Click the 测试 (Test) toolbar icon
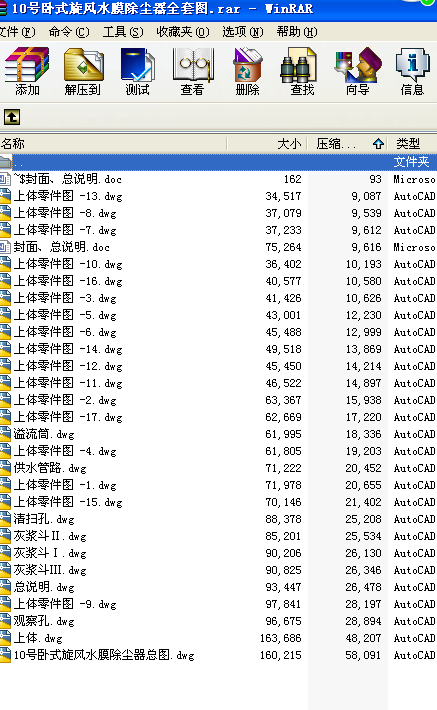 click(x=137, y=72)
